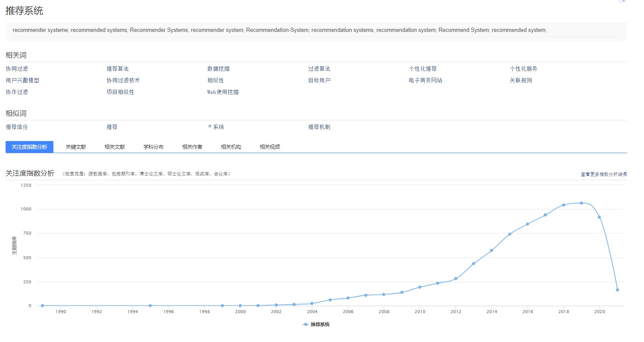The height and width of the screenshot is (342, 644).
Task: Open the 推荐算法 related term
Action: 118,69
